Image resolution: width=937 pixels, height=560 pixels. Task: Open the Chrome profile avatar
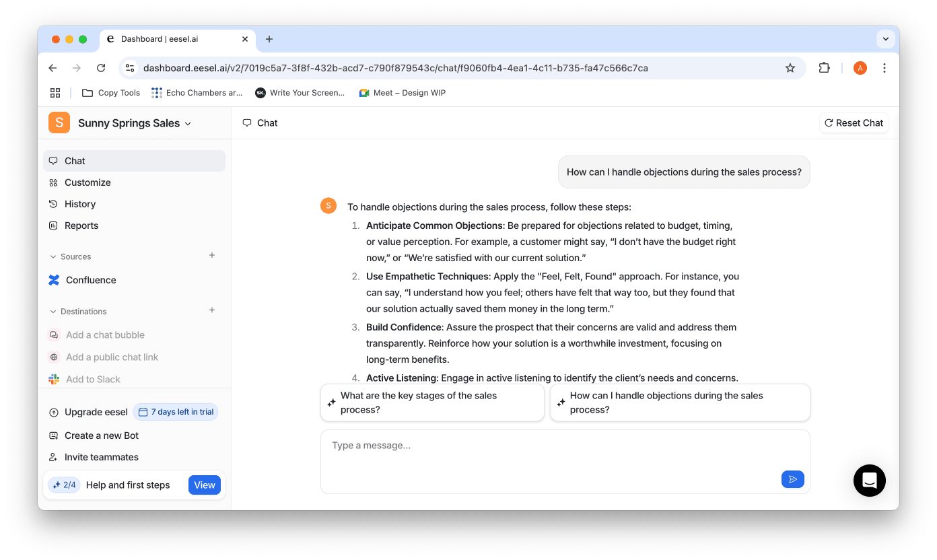pyautogui.click(x=860, y=68)
